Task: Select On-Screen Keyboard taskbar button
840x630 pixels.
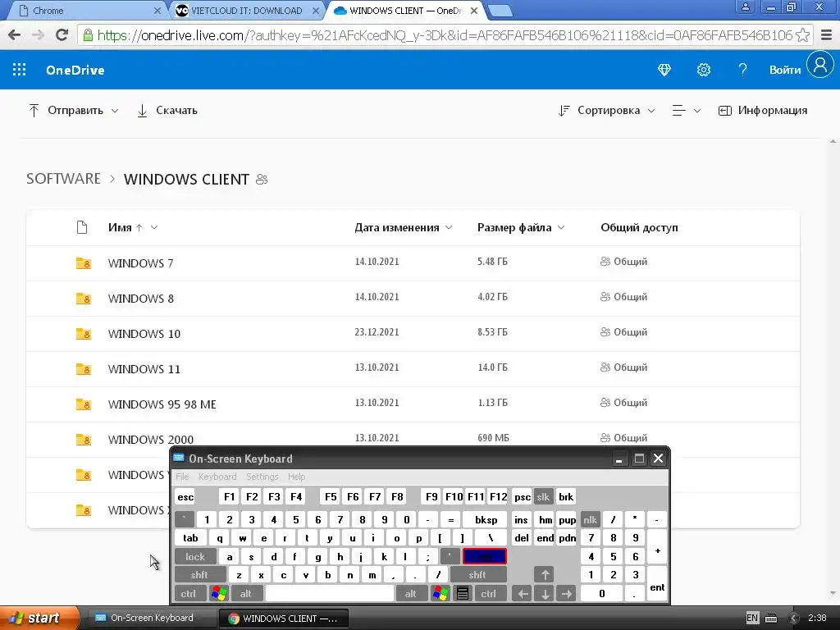Action: coord(150,619)
